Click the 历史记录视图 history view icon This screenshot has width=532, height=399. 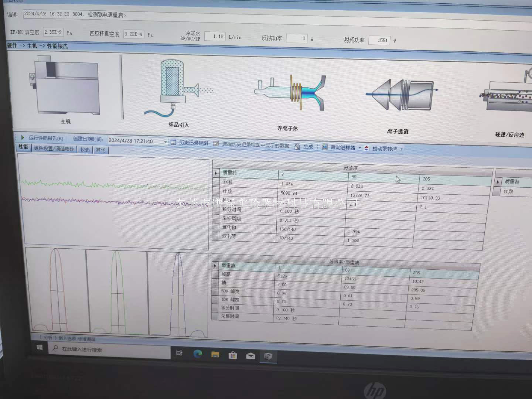[174, 143]
